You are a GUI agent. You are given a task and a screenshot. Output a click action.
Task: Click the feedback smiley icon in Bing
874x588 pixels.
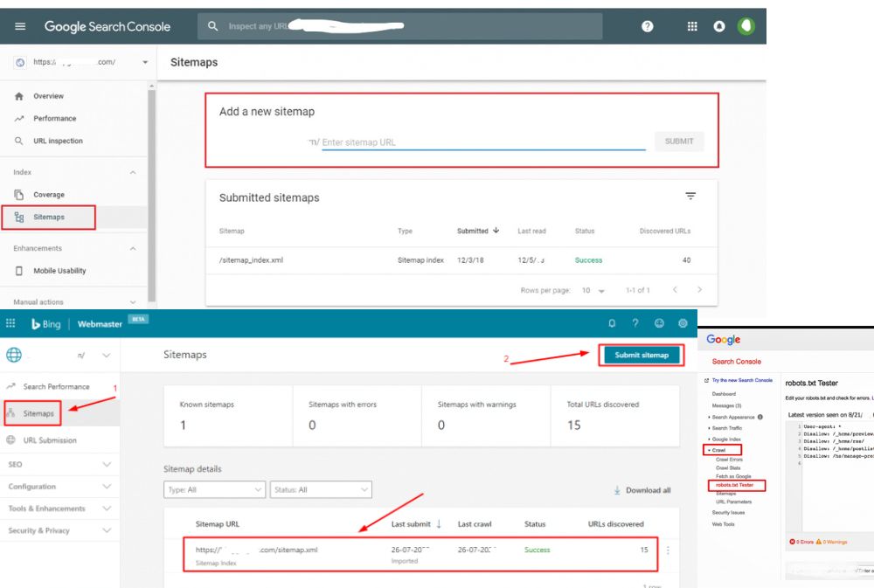(659, 323)
